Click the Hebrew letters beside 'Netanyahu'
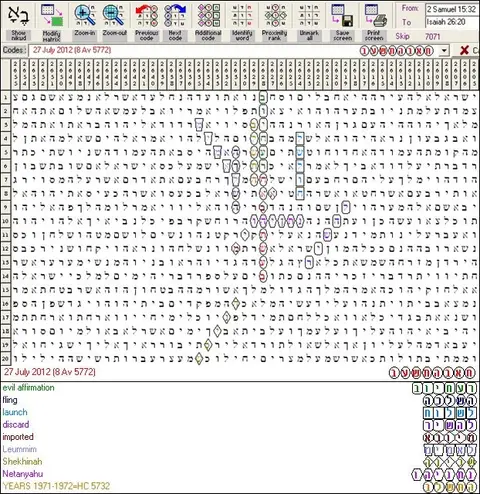The height and width of the screenshot is (494, 480). point(444,475)
